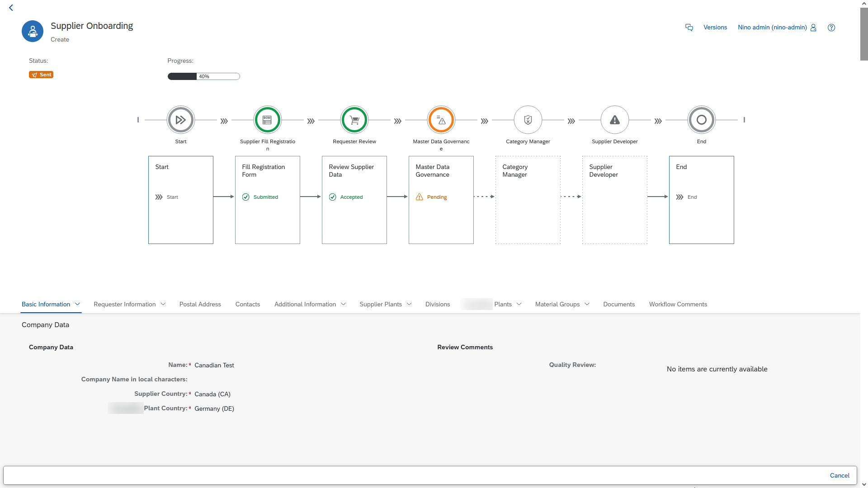Click the back arrow icon
This screenshot has height=488, width=868.
[x=11, y=8]
